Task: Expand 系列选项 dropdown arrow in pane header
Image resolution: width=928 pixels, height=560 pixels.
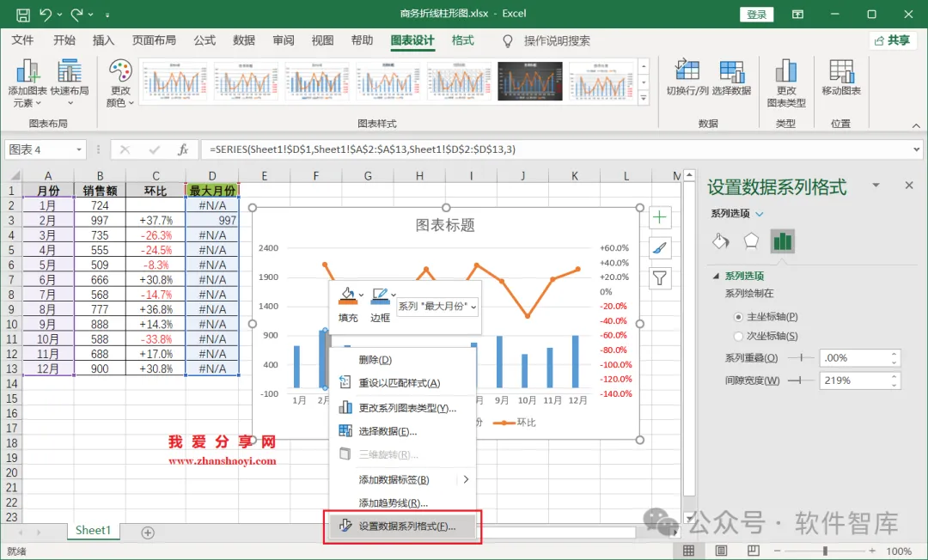Action: (760, 214)
